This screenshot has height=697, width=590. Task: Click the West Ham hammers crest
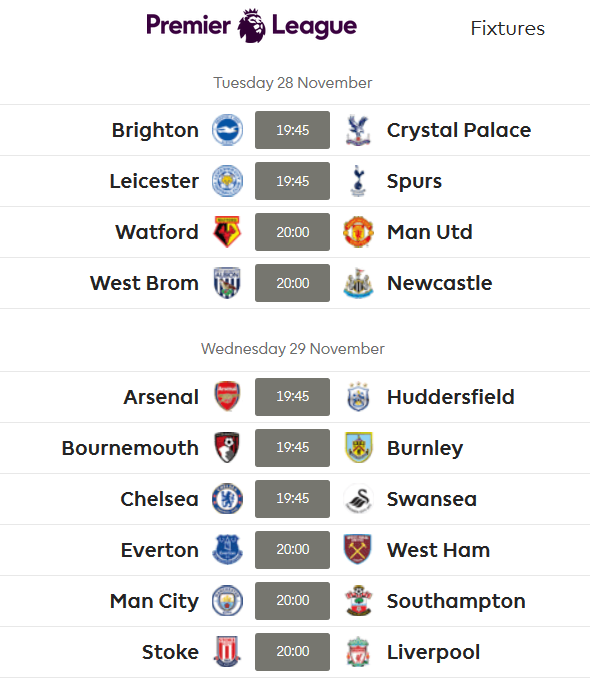pyautogui.click(x=358, y=550)
